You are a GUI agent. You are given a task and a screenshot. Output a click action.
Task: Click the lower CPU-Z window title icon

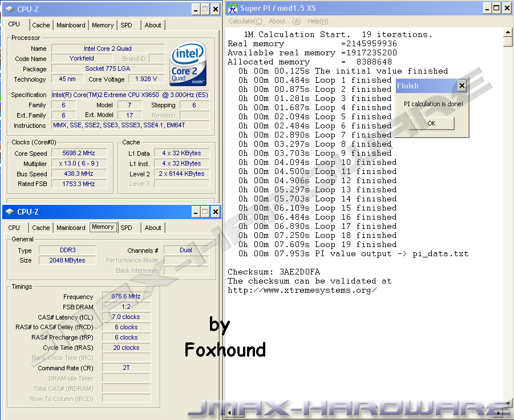tap(10, 212)
